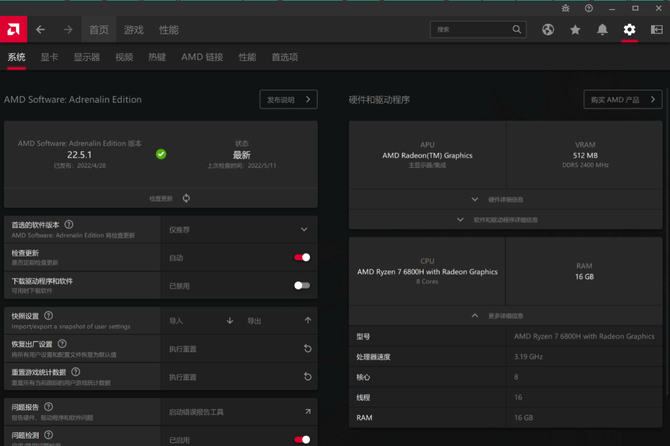
Task: Click in the 搜索 search field
Action: click(x=470, y=30)
